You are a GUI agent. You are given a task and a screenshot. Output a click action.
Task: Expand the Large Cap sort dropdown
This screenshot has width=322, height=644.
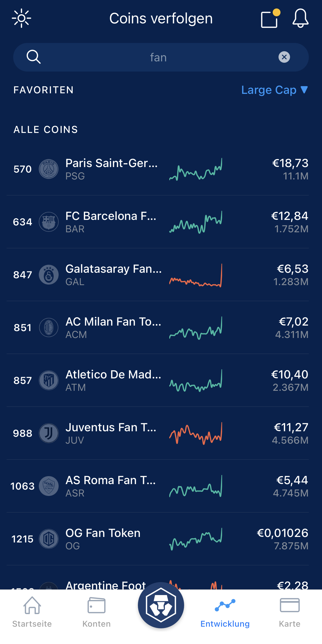pyautogui.click(x=274, y=90)
